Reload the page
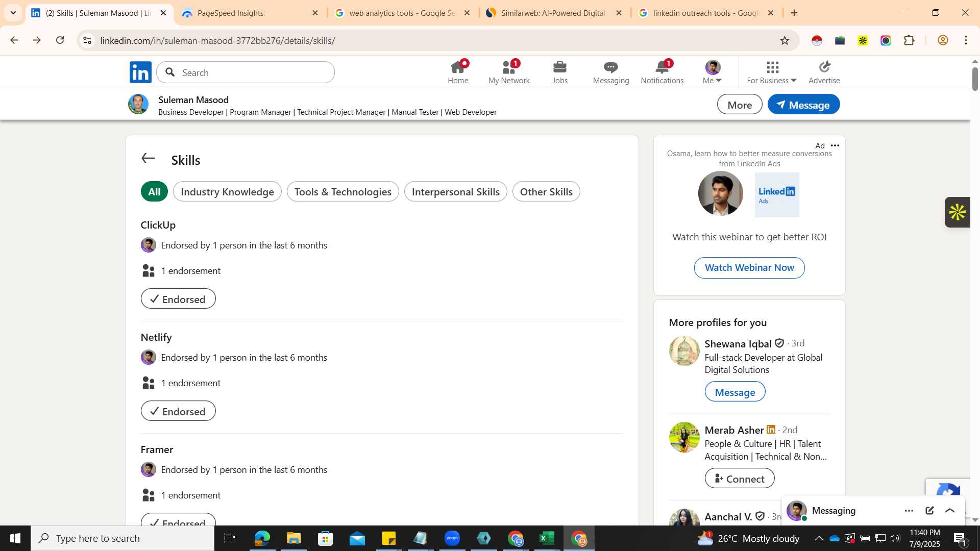The width and height of the screenshot is (980, 551). (x=60, y=40)
